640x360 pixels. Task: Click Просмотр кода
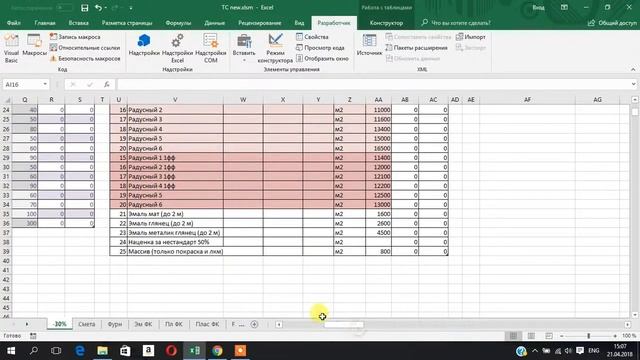(x=320, y=48)
